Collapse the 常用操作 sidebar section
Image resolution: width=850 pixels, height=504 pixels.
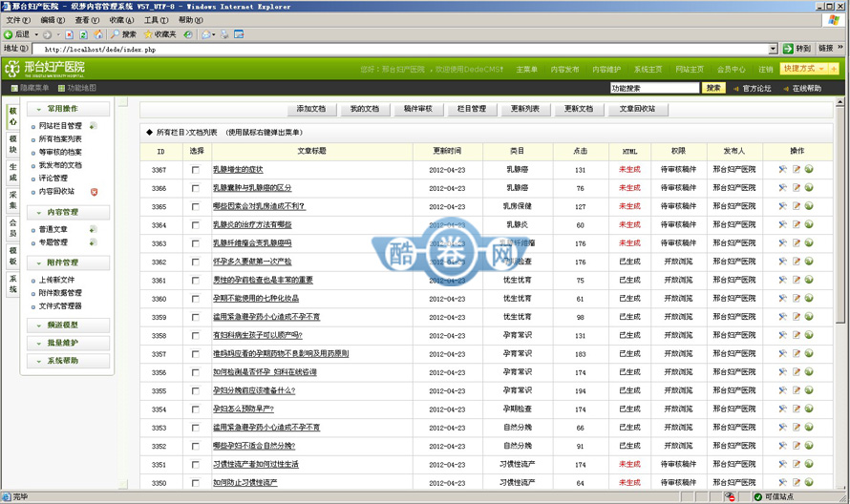click(69, 109)
